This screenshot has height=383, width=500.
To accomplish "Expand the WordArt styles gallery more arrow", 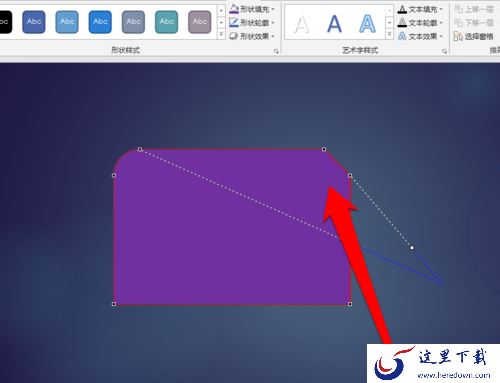I will (x=389, y=34).
